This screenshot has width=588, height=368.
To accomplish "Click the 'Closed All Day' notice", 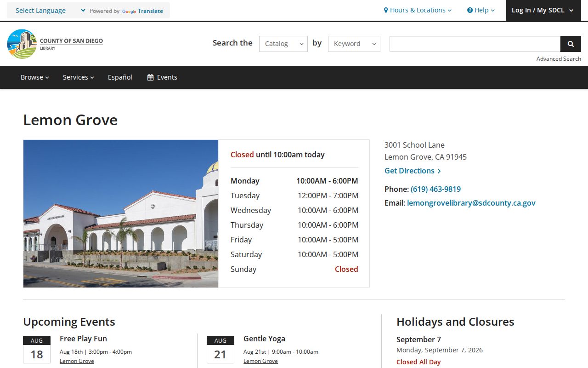I will click(418, 362).
